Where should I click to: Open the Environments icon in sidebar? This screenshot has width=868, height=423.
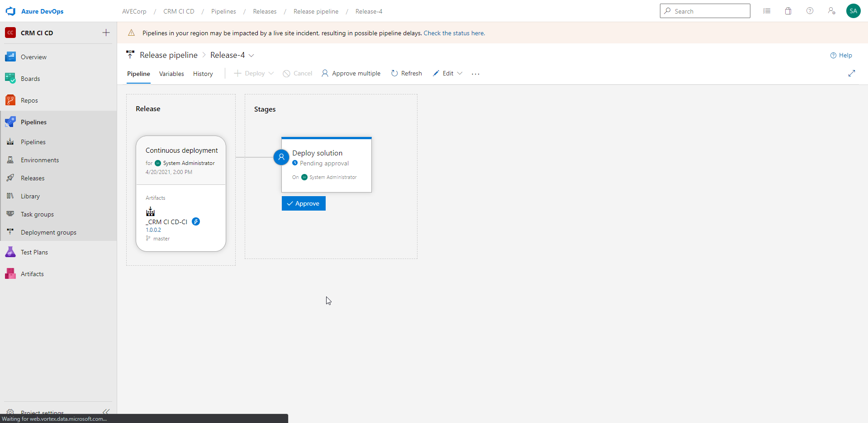click(x=10, y=160)
